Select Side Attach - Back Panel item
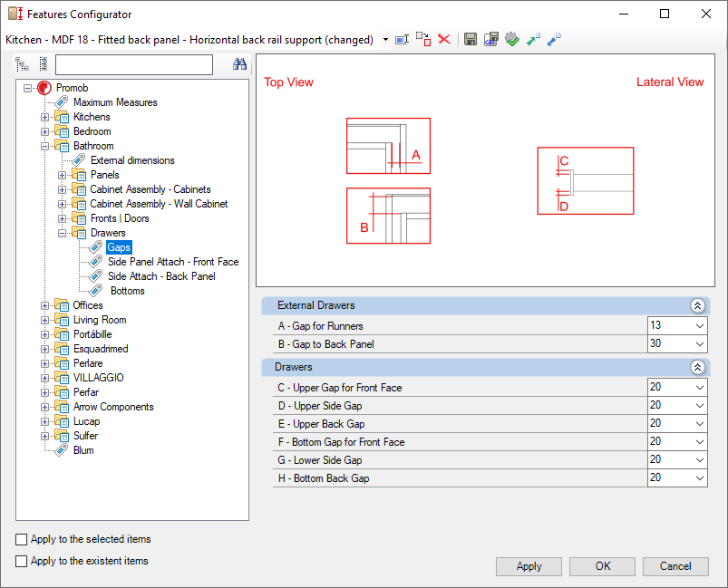The width and height of the screenshot is (728, 588). pos(161,276)
